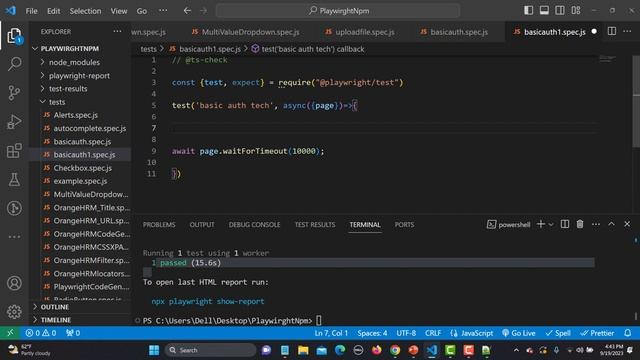Open the terminal launch profile dropdown arrow
Viewport: 640px width, 360px height.
click(x=551, y=224)
